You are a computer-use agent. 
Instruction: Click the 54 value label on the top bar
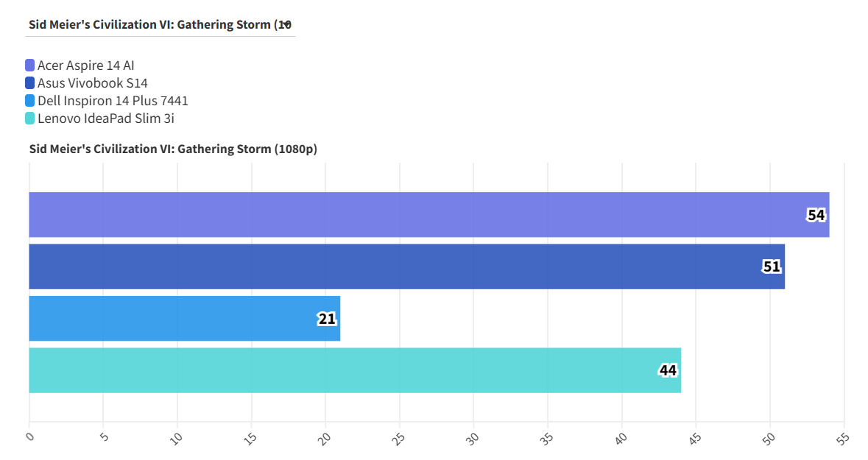[x=816, y=215]
